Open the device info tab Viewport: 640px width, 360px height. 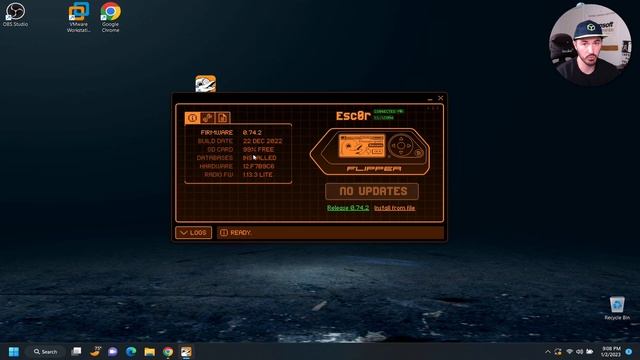coord(193,118)
